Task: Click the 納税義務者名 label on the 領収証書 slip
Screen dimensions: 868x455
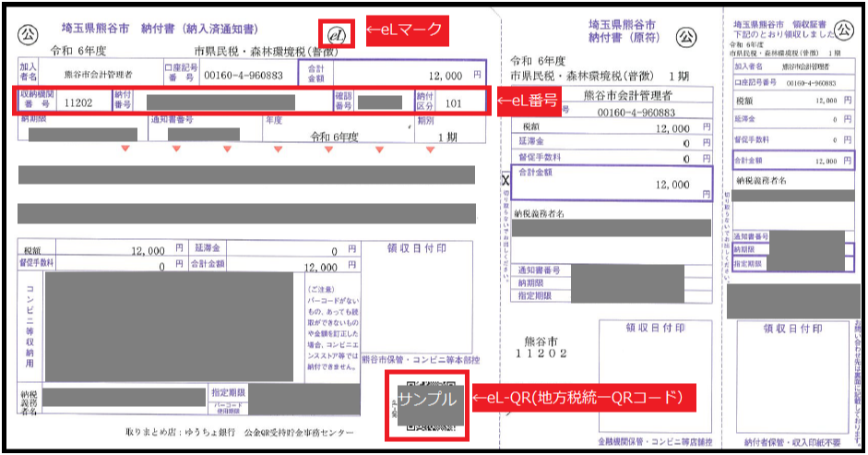Action: click(761, 181)
